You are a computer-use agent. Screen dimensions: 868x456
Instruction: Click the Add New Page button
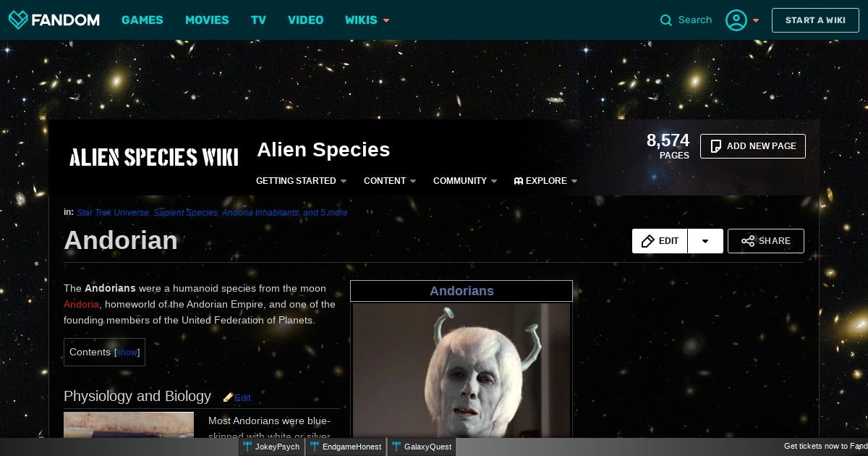pos(753,146)
